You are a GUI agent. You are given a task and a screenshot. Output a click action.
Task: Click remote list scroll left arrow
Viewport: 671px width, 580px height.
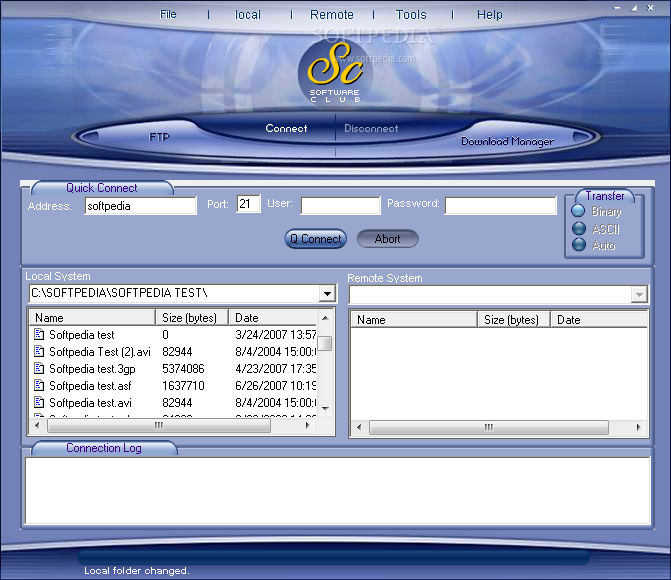[x=359, y=427]
